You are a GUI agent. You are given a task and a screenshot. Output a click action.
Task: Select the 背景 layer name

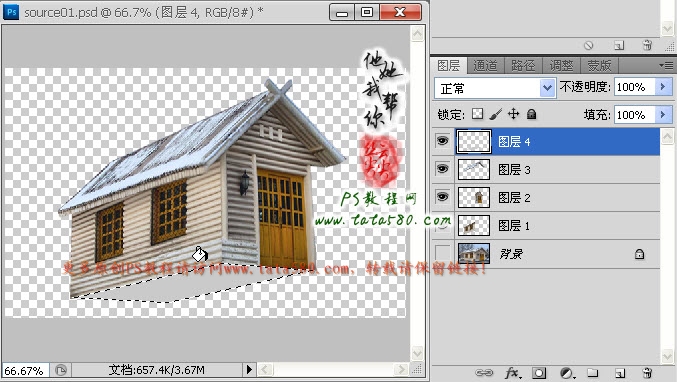pyautogui.click(x=511, y=254)
